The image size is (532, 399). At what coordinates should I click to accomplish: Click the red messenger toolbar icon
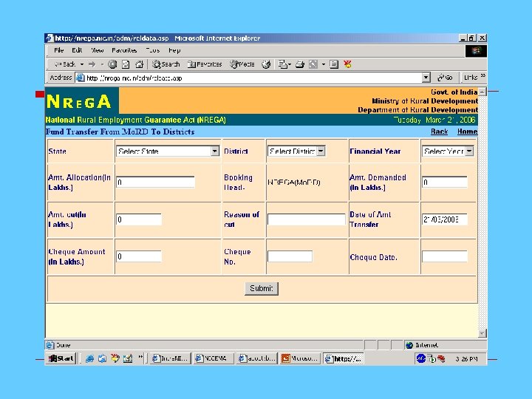click(x=347, y=64)
